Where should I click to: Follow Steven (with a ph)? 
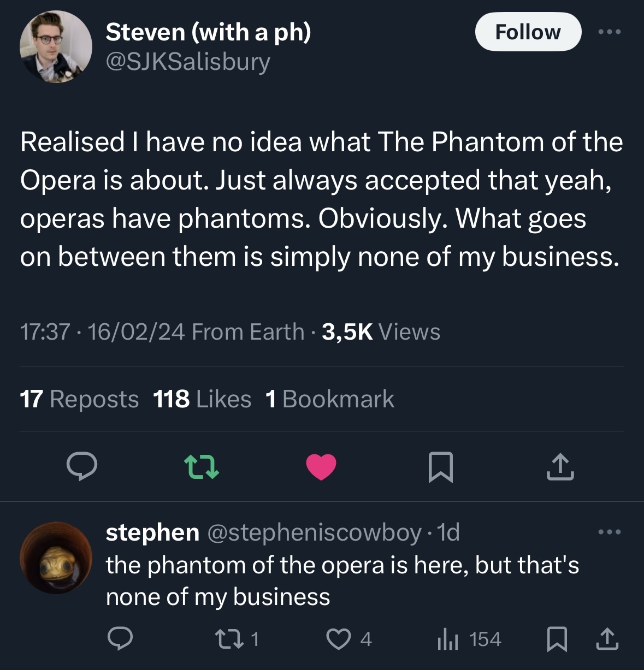(528, 32)
